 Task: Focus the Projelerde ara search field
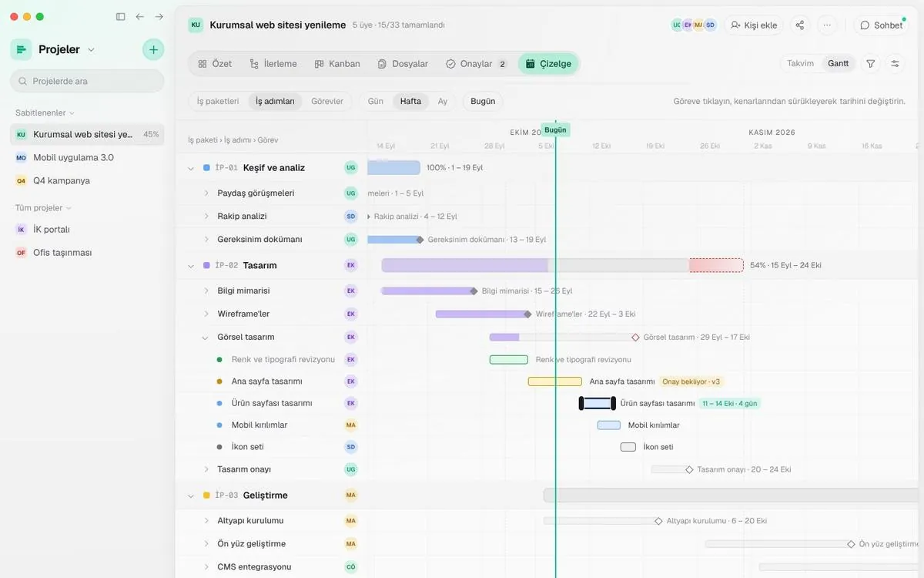coord(87,81)
